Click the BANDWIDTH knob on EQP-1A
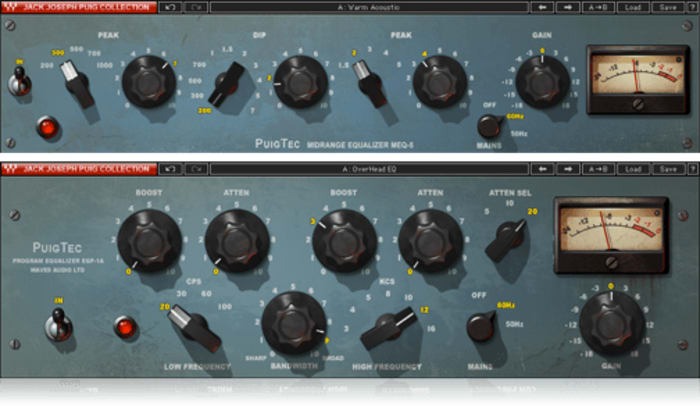 pos(294,323)
